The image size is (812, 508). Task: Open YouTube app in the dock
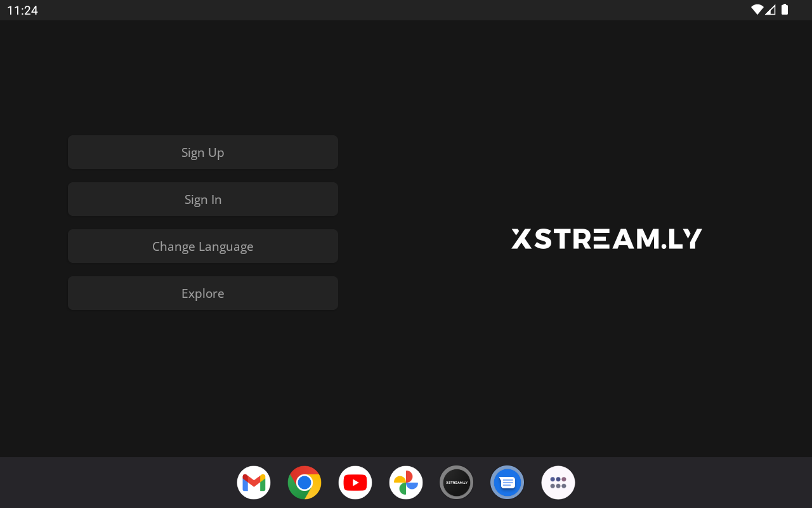coord(355,483)
